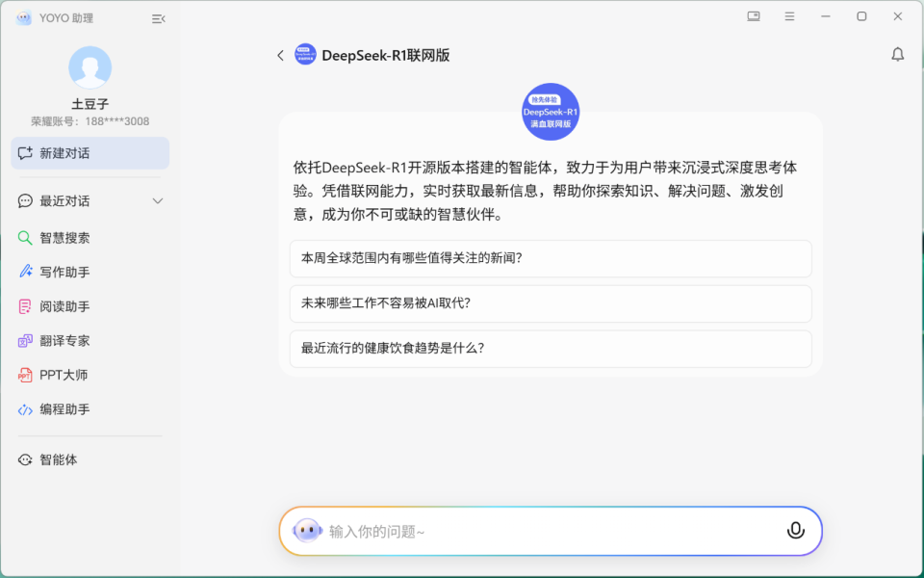Click the YOYO assistant logo icon
This screenshot has width=924, height=578.
(23, 18)
